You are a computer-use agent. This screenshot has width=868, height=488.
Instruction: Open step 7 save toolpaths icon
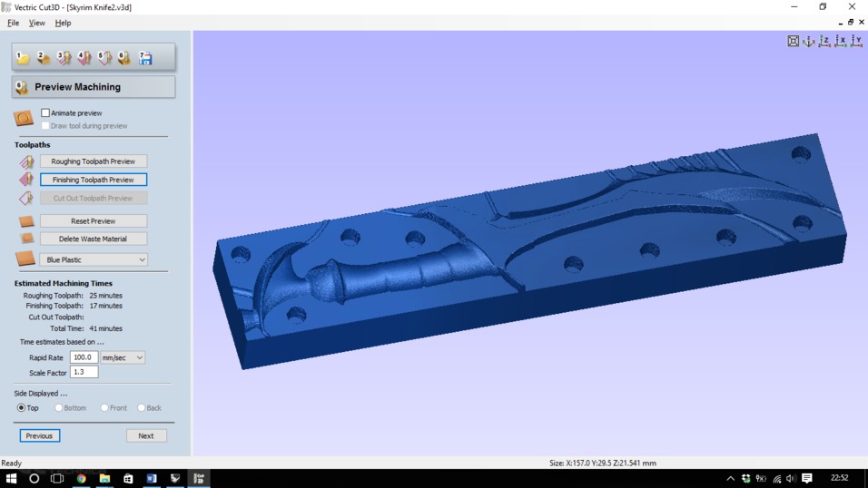pyautogui.click(x=145, y=57)
